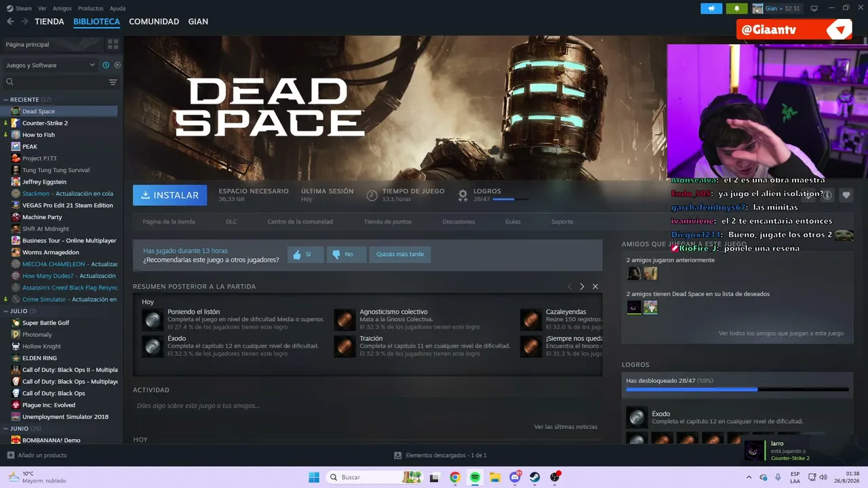Add Dead Space to favorites with heart

[846, 195]
